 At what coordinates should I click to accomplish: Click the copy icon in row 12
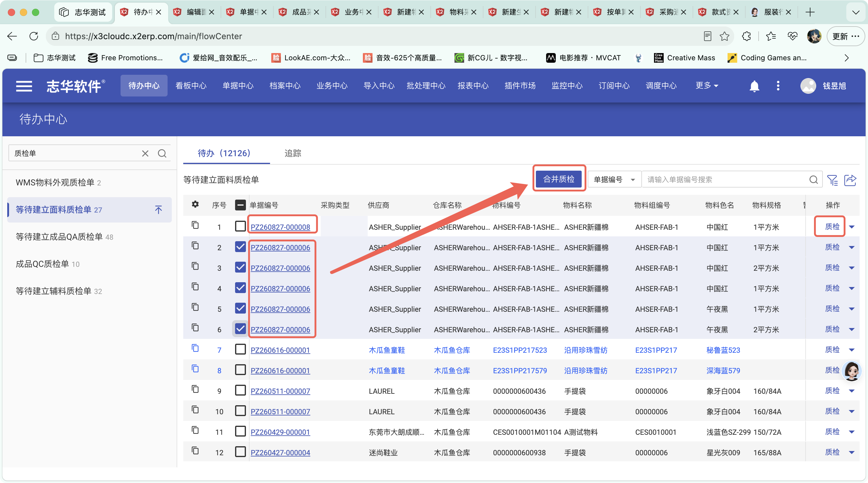[x=195, y=450]
